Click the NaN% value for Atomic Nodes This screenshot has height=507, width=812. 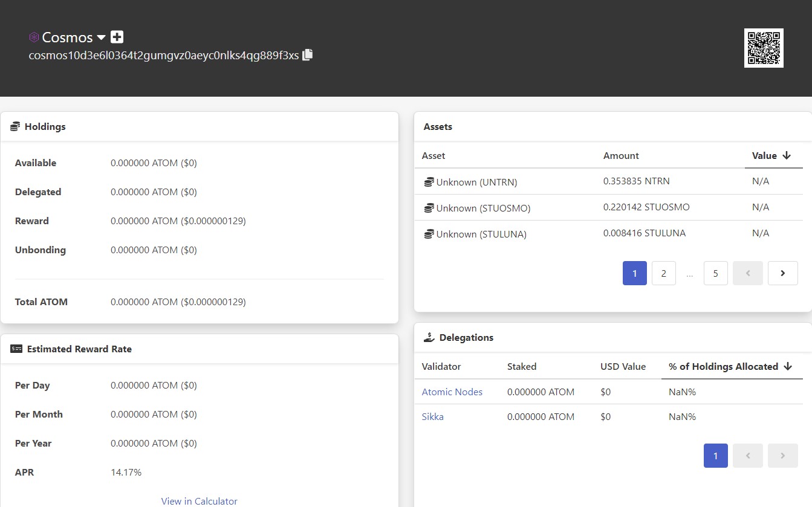[x=682, y=392]
